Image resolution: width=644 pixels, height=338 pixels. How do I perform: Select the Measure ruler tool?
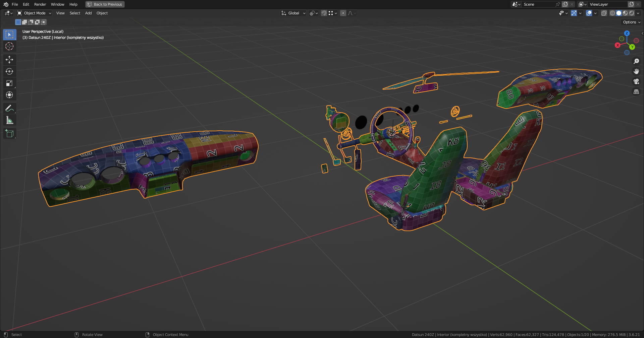(9, 120)
